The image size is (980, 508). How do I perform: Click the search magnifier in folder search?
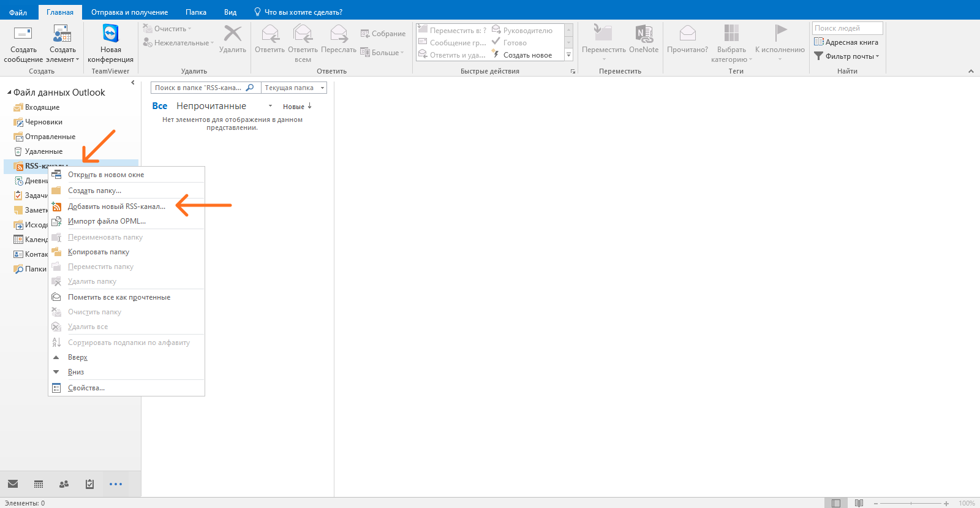coord(250,88)
